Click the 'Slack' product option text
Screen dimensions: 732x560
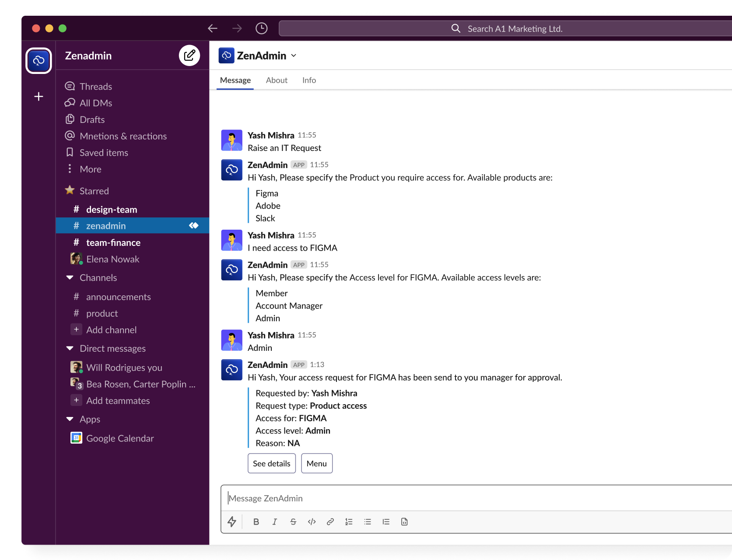(x=265, y=218)
